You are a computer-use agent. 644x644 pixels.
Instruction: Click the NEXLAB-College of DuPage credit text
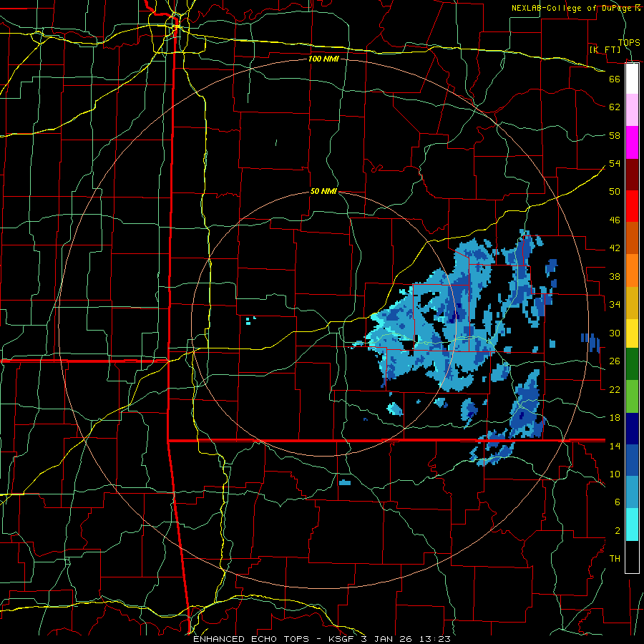575,8
